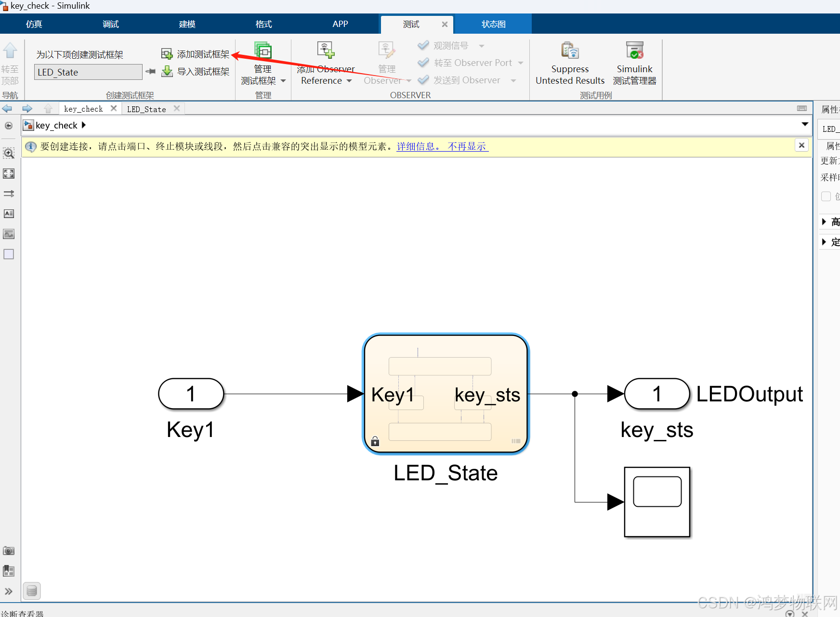840x617 pixels.
Task: Enable the unchecked checkbox in properties panel
Action: click(x=827, y=196)
